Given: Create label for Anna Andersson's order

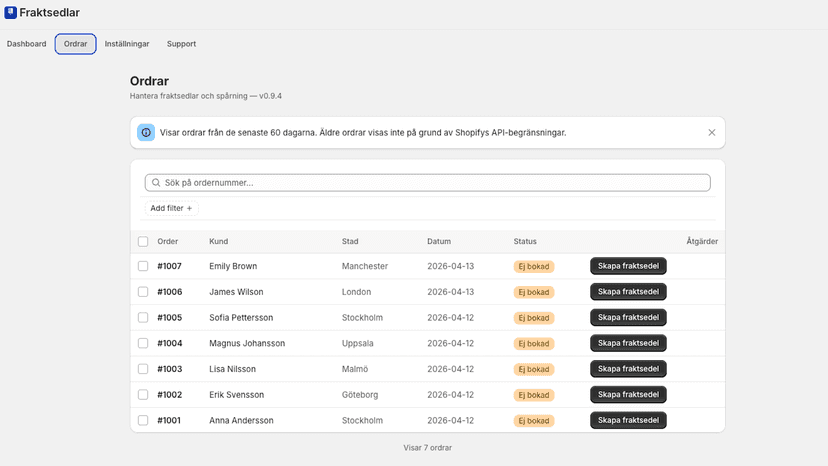Looking at the screenshot, I should click(628, 421).
